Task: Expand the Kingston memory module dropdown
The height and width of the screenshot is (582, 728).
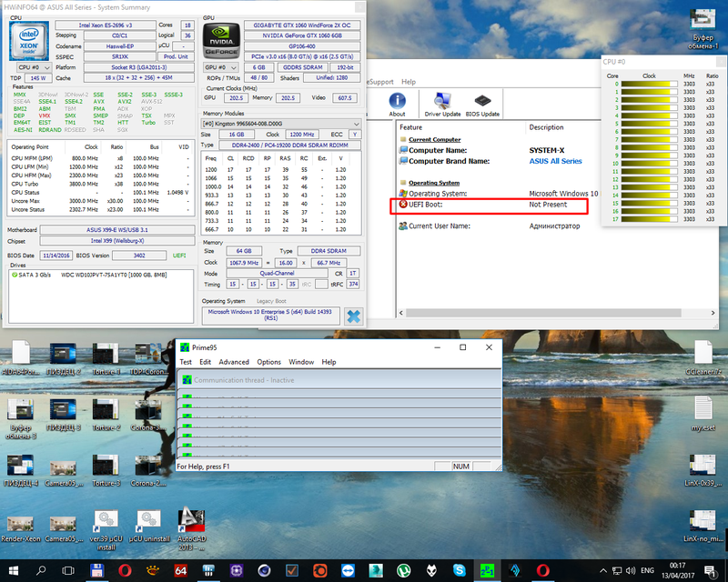Action: pyautogui.click(x=281, y=124)
